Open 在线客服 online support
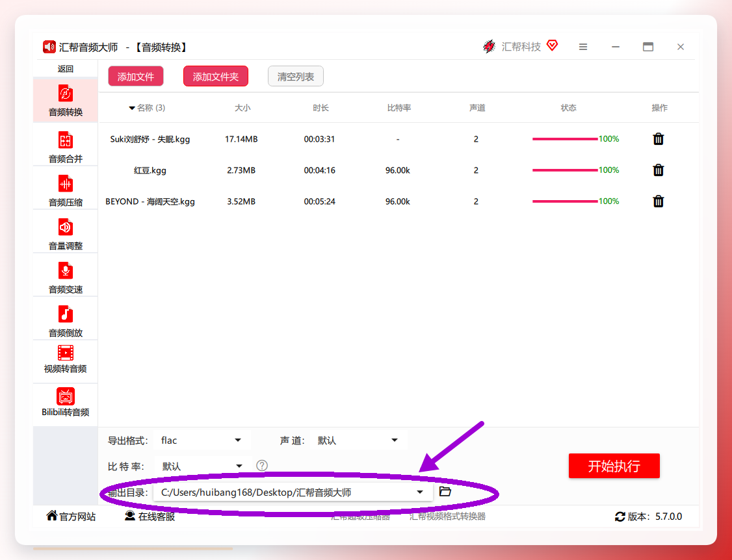Image resolution: width=732 pixels, height=560 pixels. pyautogui.click(x=150, y=516)
